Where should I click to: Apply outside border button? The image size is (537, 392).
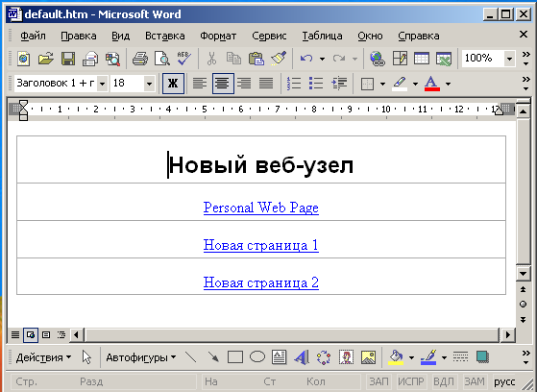click(x=368, y=84)
